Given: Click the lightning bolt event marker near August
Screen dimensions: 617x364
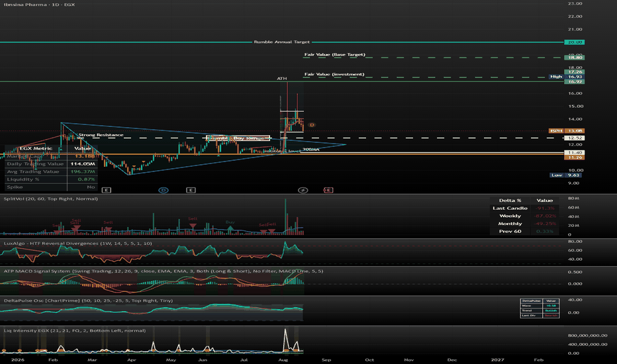Looking at the screenshot, I should pyautogui.click(x=303, y=190).
